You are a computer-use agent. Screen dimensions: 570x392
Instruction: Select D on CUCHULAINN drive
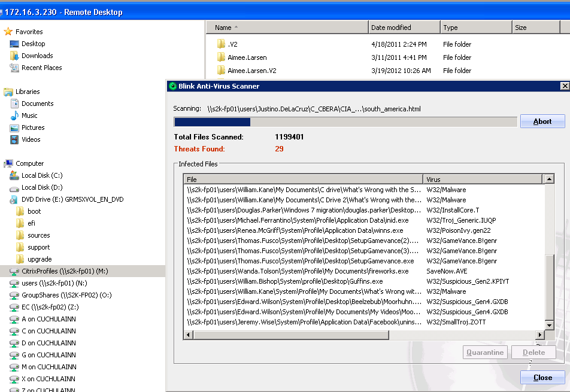click(43, 344)
